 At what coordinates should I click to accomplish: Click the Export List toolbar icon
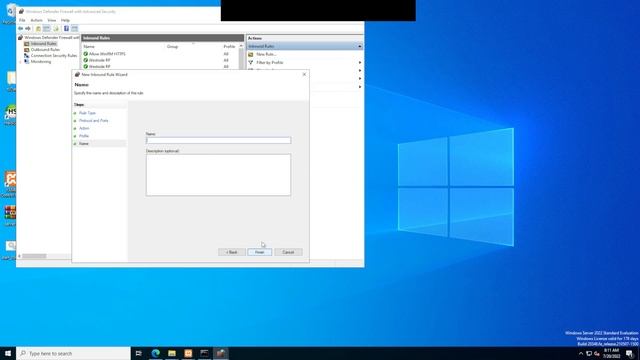[56, 29]
